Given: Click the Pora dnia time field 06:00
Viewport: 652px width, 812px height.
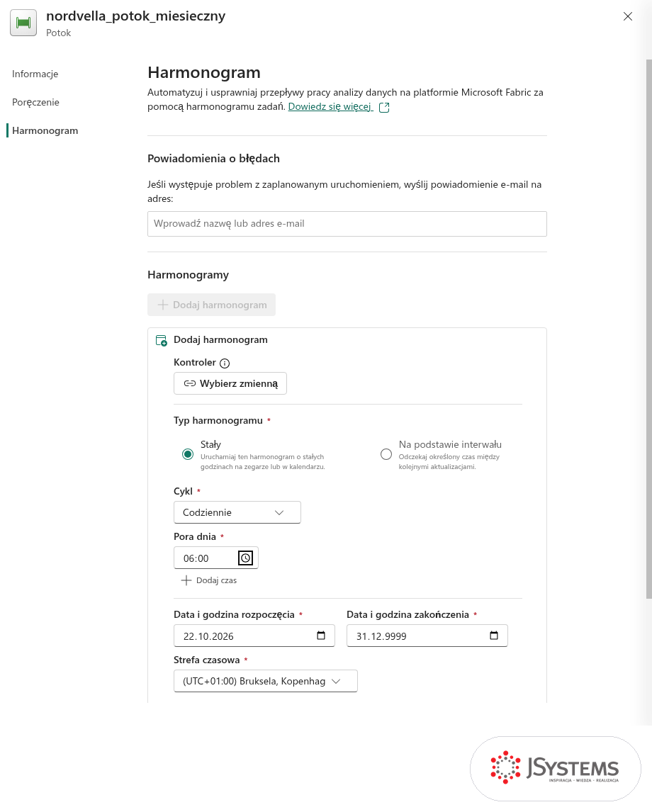Looking at the screenshot, I should tap(216, 558).
